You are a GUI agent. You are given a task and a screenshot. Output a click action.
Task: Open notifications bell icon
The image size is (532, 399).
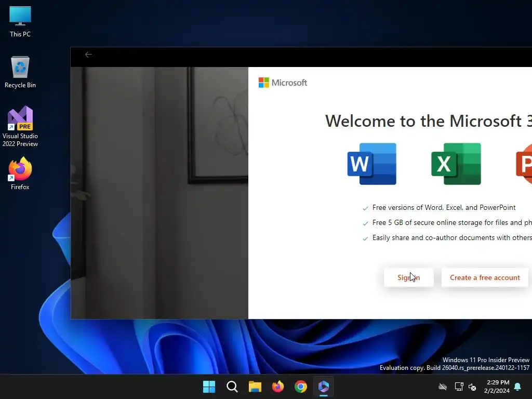click(518, 387)
